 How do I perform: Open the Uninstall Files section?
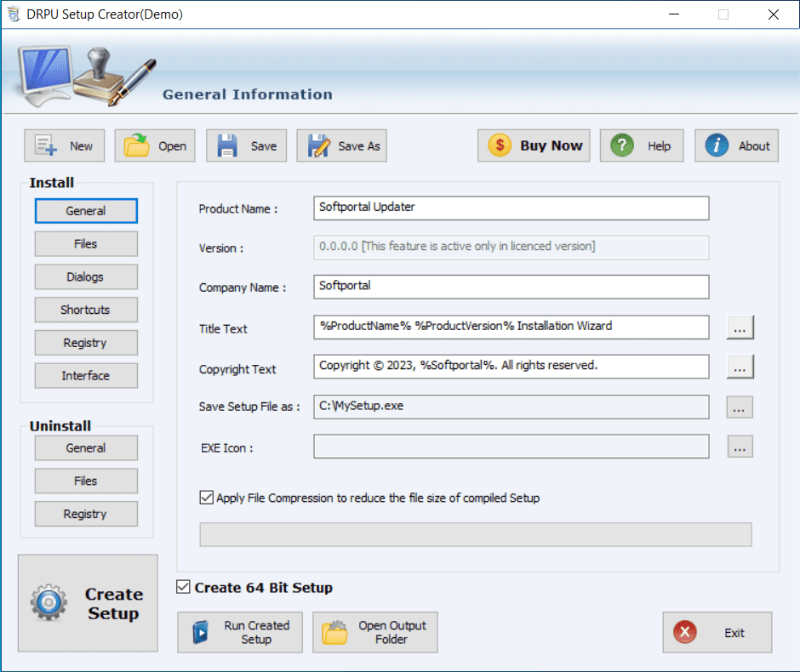(x=86, y=481)
